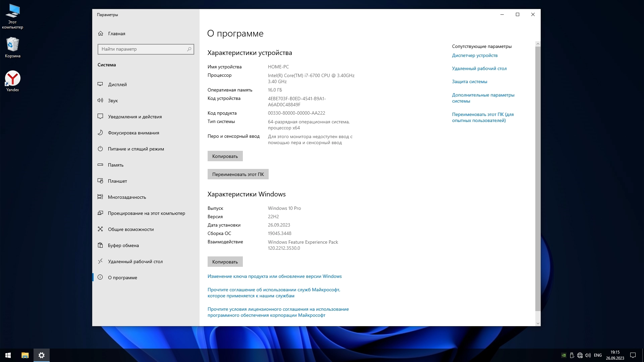Viewport: 644px width, 362px height.
Task: Click the Power and sleep (Питание) icon
Action: (100, 148)
